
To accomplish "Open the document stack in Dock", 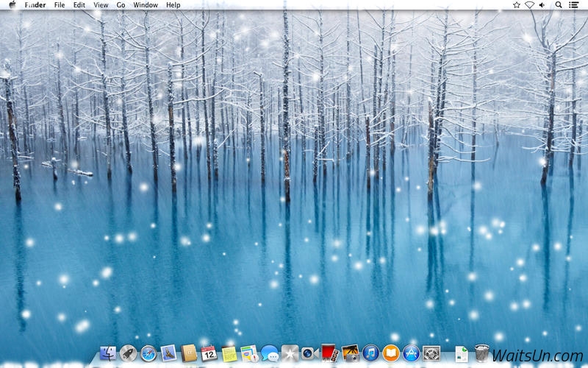I will [x=462, y=354].
